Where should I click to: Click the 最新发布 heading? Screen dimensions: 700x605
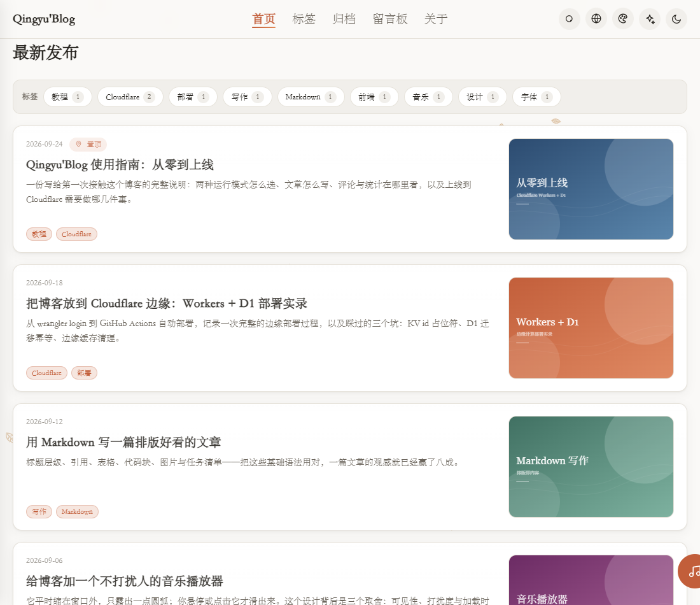click(45, 53)
